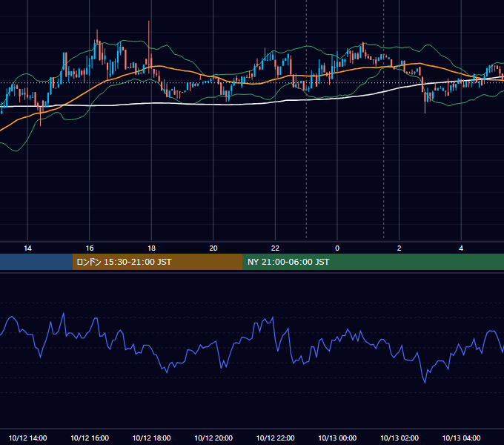Click the 10/13 02:00 time label
Screen dimensions: 504x445
coord(399,438)
